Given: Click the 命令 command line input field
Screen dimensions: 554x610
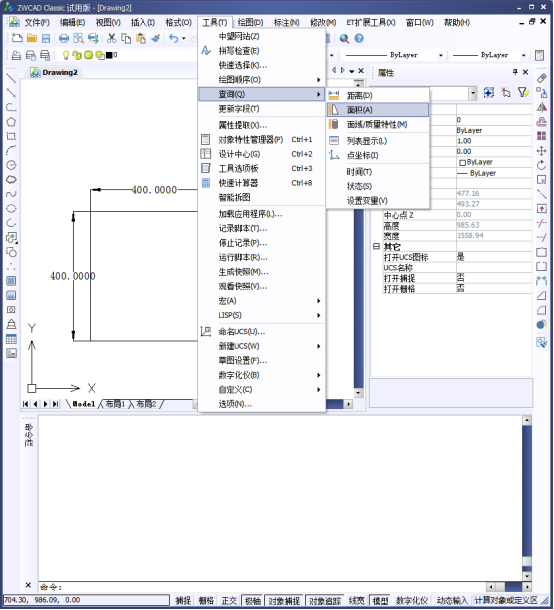Looking at the screenshot, I should pos(263,587).
